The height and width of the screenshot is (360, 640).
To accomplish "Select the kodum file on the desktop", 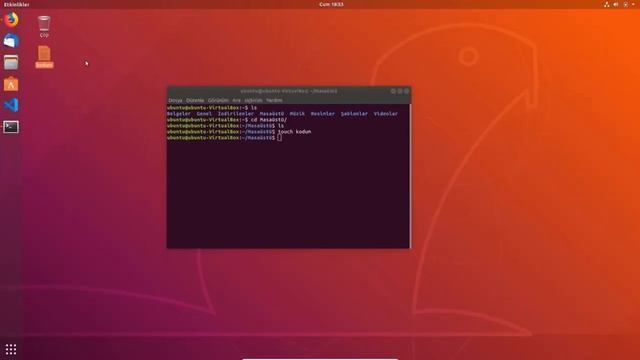I will [44, 57].
